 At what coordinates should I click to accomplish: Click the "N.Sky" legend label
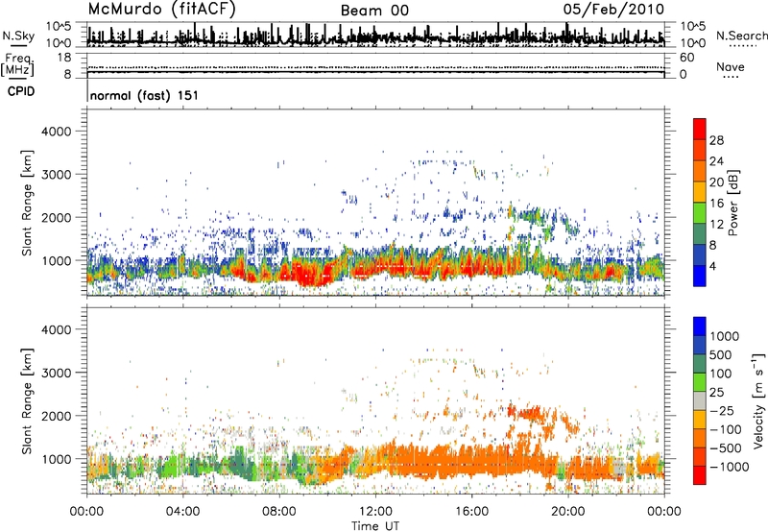click(x=18, y=36)
